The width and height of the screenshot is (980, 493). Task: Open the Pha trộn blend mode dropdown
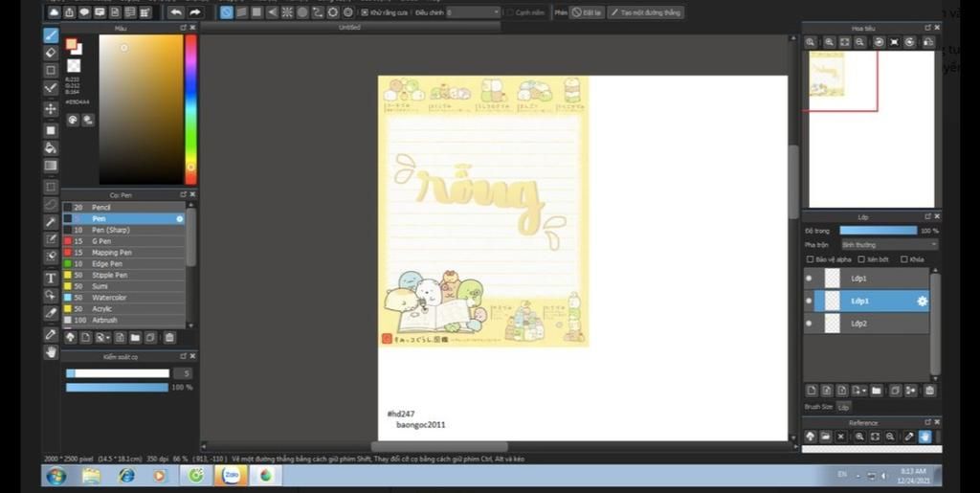(x=889, y=245)
